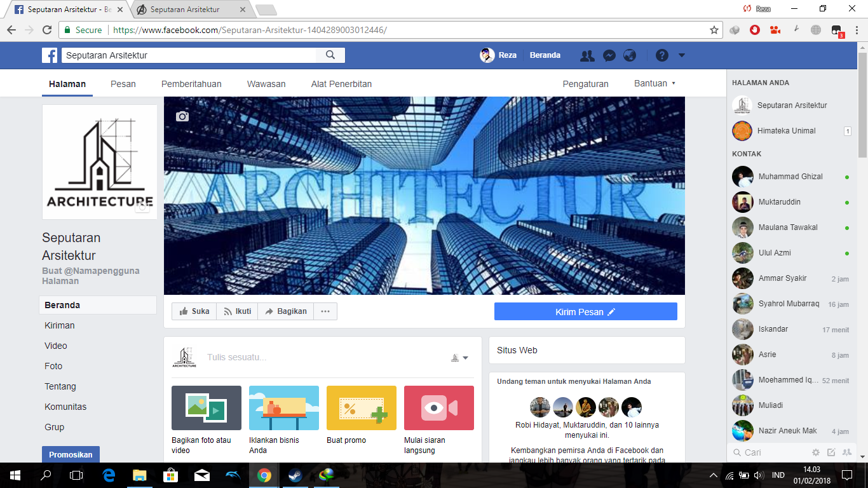Enable Ikuti to follow the page

[x=236, y=311]
